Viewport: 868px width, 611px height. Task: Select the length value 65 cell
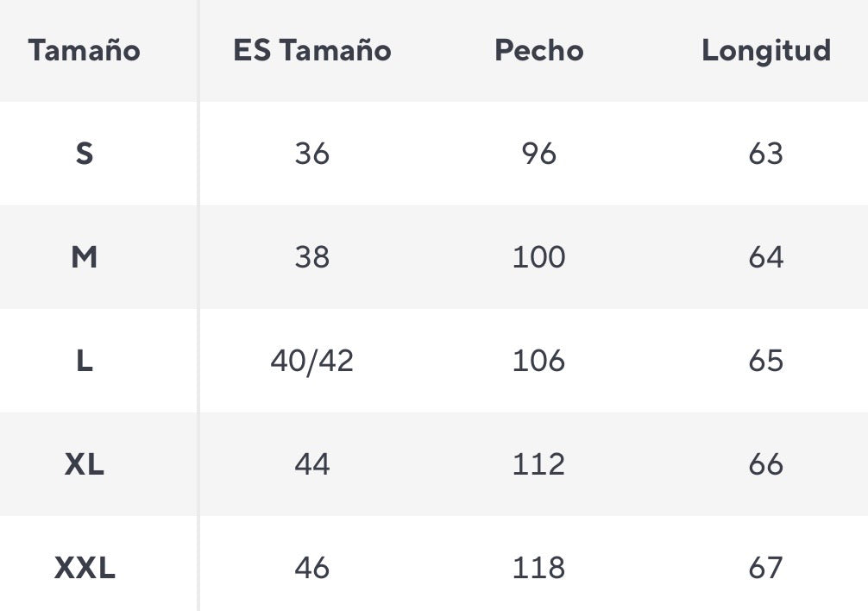[765, 361]
